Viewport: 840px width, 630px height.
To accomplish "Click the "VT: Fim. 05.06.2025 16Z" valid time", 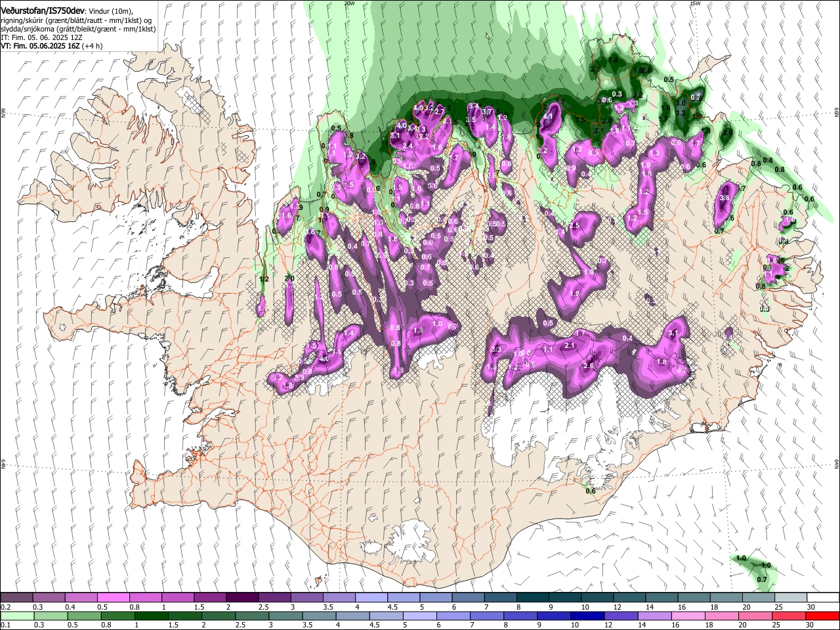I will (x=41, y=46).
